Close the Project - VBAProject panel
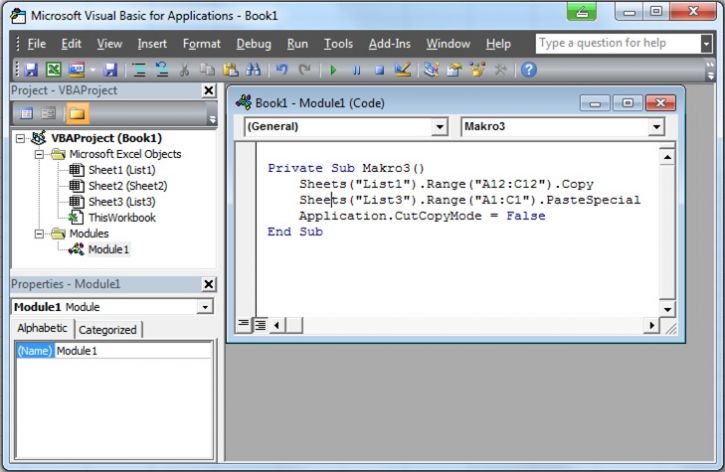 tap(209, 91)
